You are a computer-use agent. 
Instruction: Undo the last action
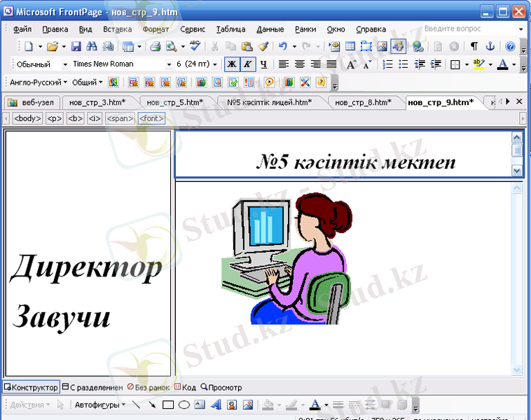[x=283, y=46]
